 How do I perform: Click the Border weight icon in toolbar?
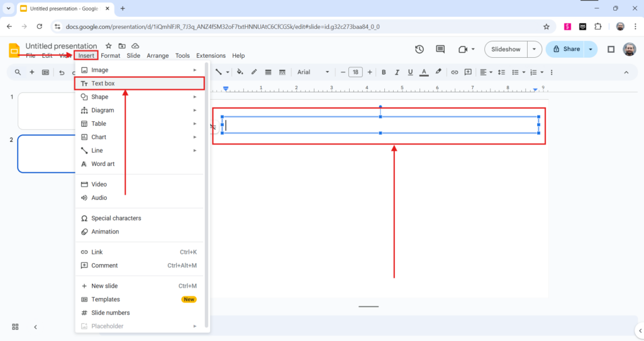[269, 72]
